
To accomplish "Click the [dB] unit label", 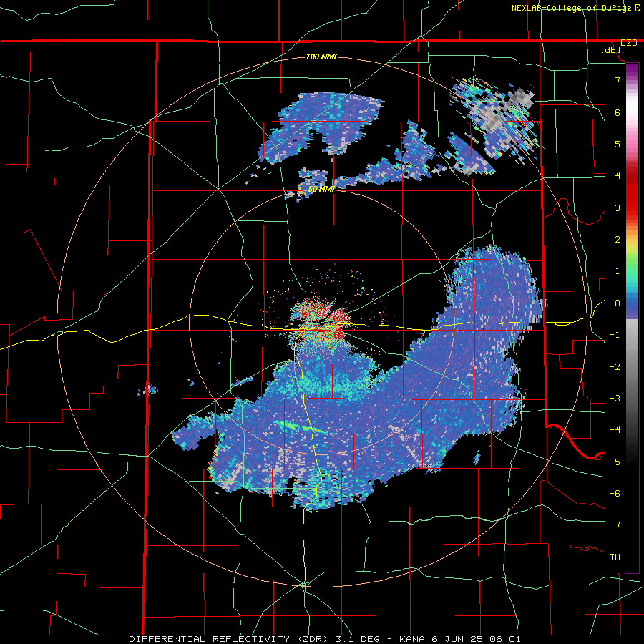I will coord(611,50).
